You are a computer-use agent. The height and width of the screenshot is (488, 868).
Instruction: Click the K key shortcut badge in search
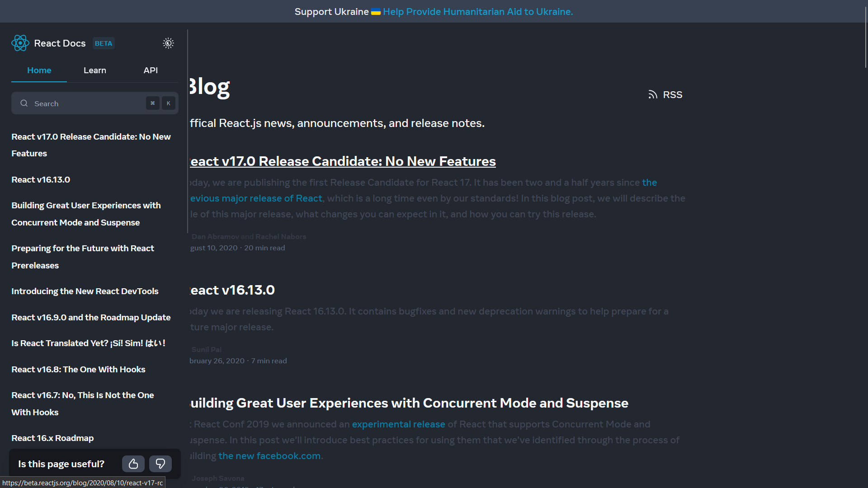(x=169, y=103)
